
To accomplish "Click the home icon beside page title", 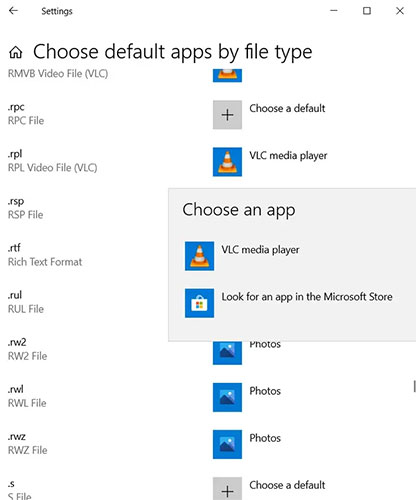I will (x=16, y=52).
